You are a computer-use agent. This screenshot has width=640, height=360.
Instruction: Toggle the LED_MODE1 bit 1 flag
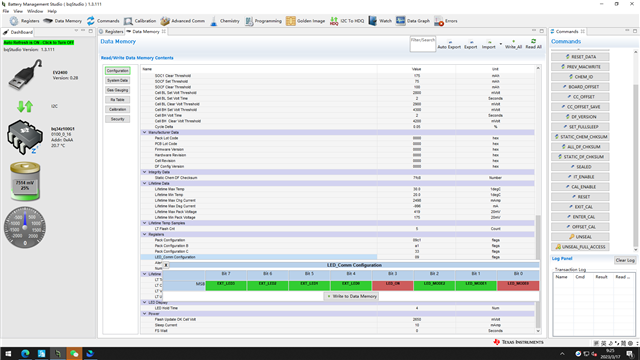pyautogui.click(x=476, y=285)
